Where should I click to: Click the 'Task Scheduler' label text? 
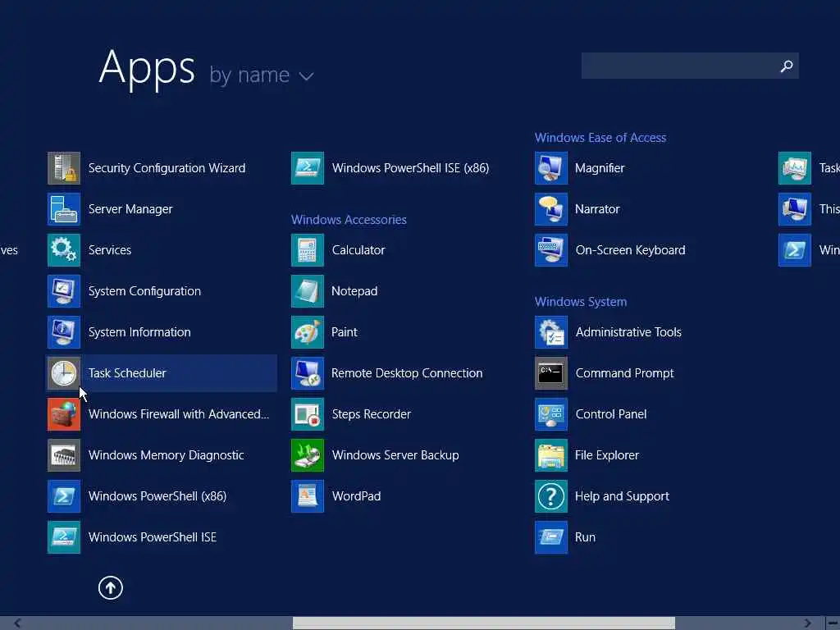127,373
